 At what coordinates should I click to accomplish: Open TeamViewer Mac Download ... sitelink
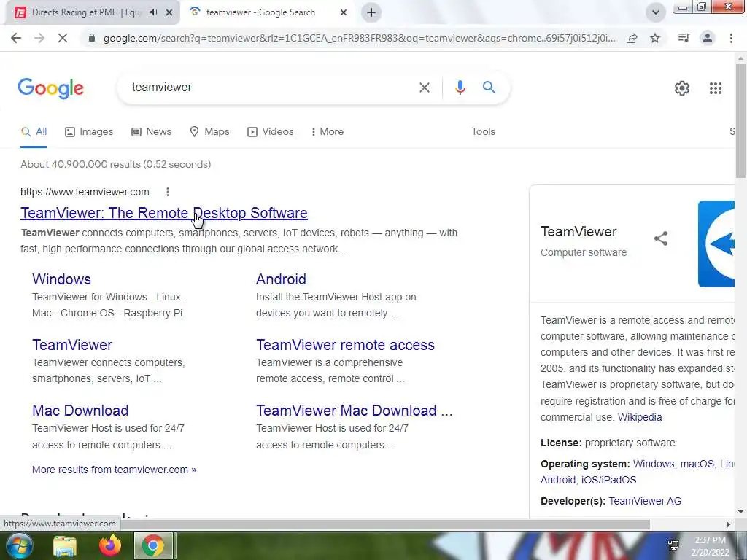(355, 411)
